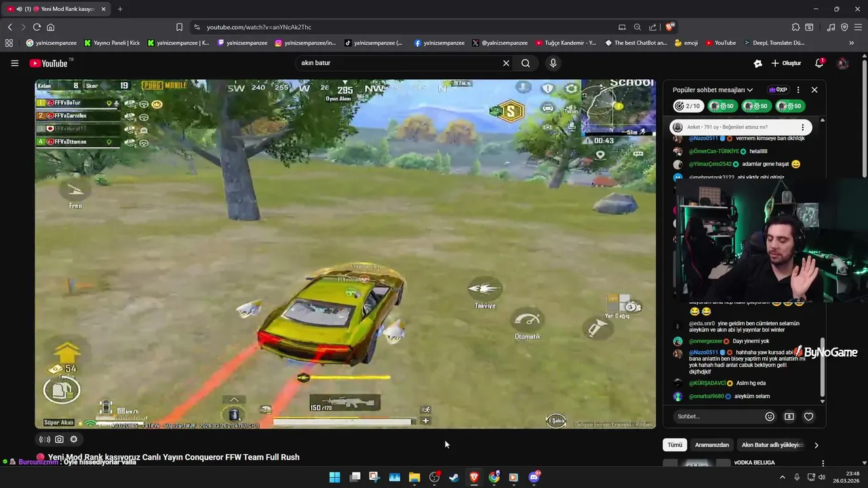Launch File Explorer from taskbar
Screen dimensions: 868x488
click(x=414, y=477)
